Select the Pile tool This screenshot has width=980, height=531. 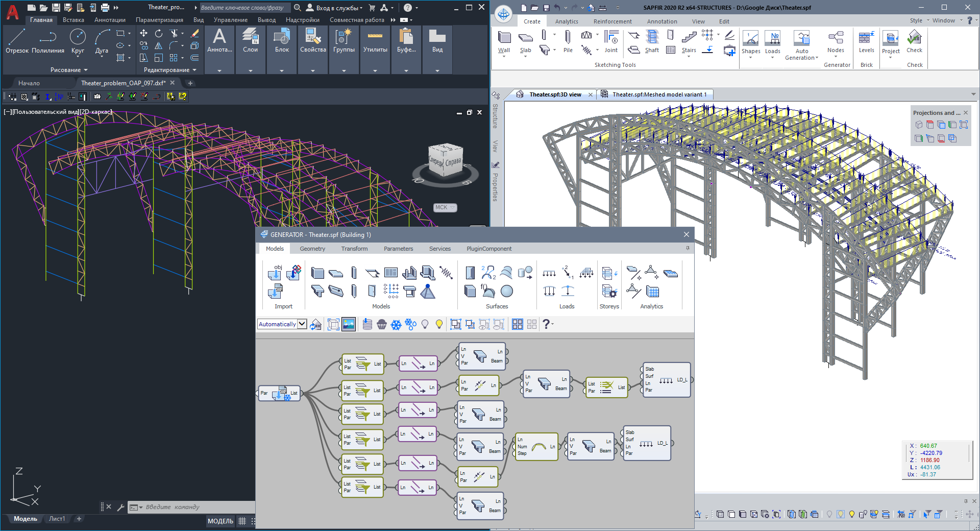(x=568, y=42)
